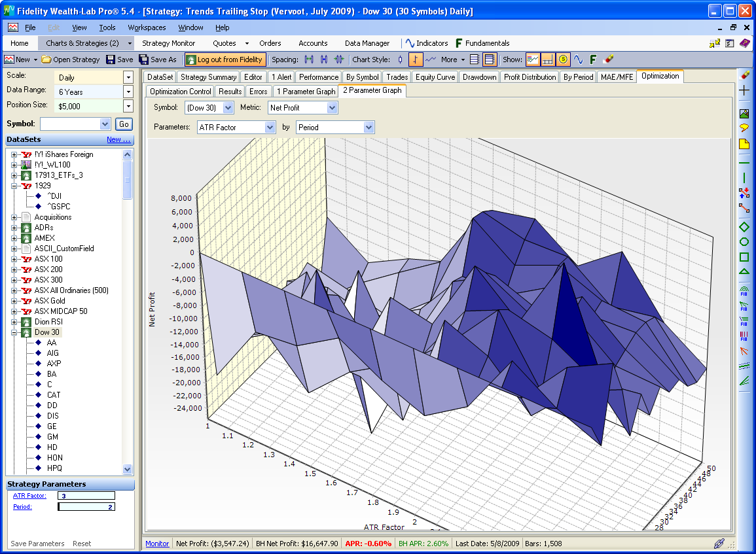Open the Workspaces menu
Viewport: 756px width, 554px height.
147,27
